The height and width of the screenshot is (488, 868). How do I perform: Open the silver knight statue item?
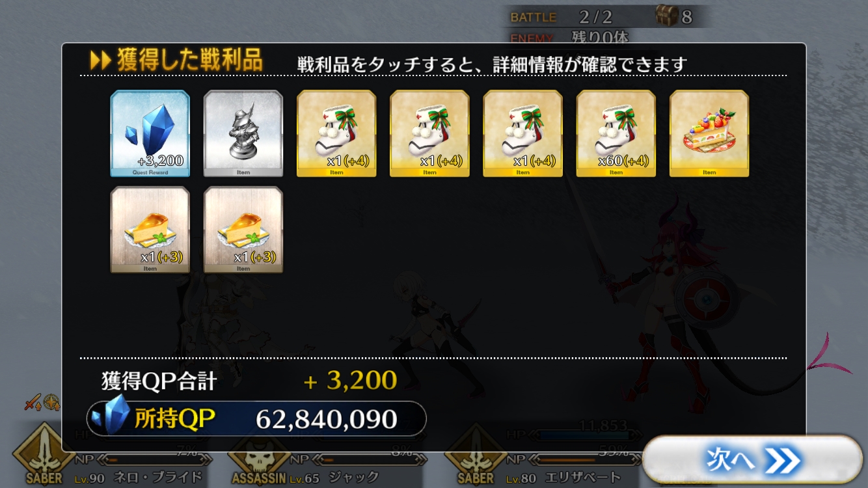(243, 133)
